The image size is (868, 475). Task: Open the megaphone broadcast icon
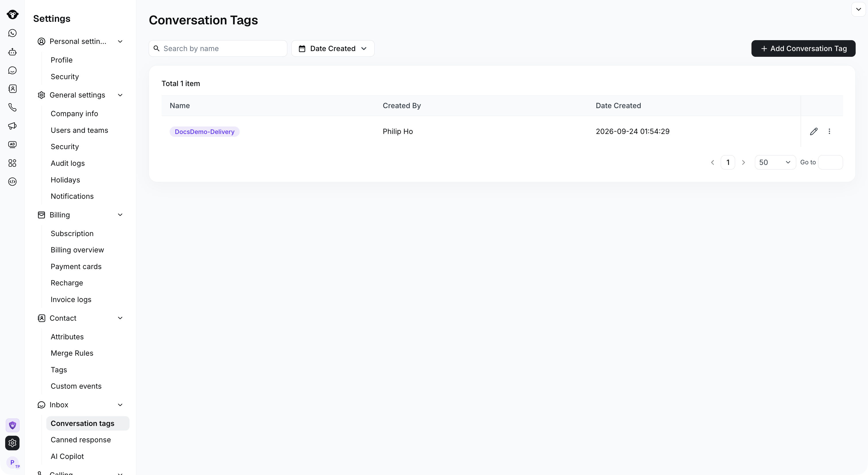(x=12, y=126)
